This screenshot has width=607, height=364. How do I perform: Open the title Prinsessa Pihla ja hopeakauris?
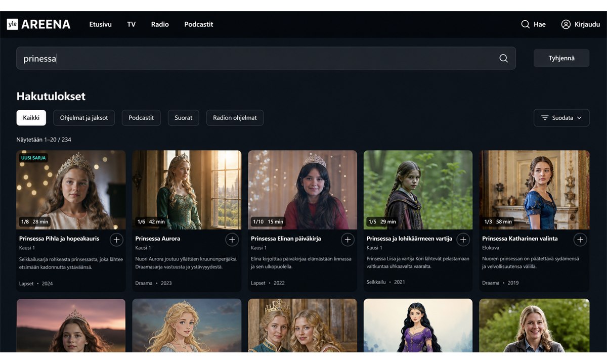[59, 239]
